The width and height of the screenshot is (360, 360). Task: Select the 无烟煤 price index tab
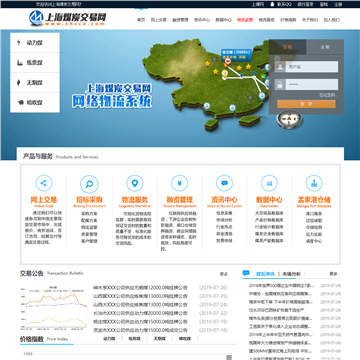[159, 339]
